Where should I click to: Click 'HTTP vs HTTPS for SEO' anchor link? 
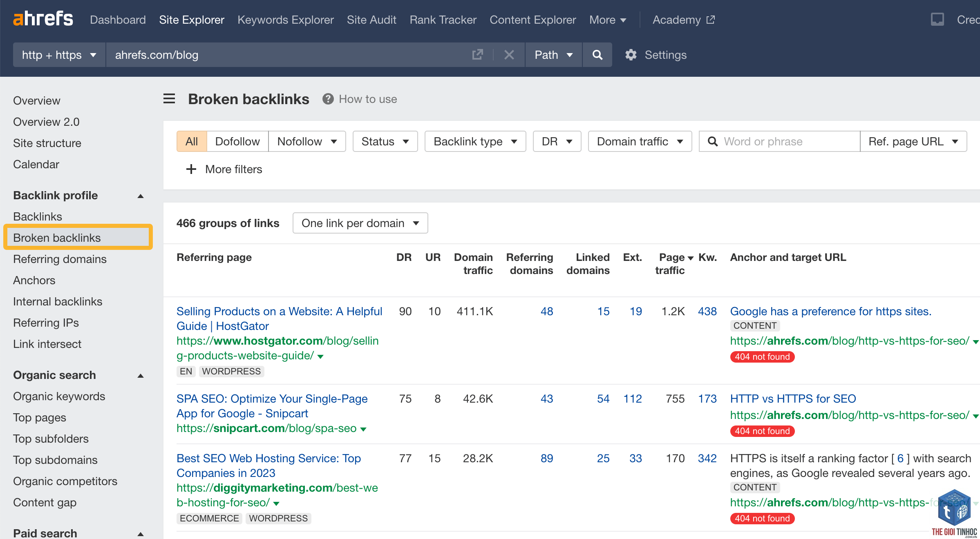pos(793,399)
